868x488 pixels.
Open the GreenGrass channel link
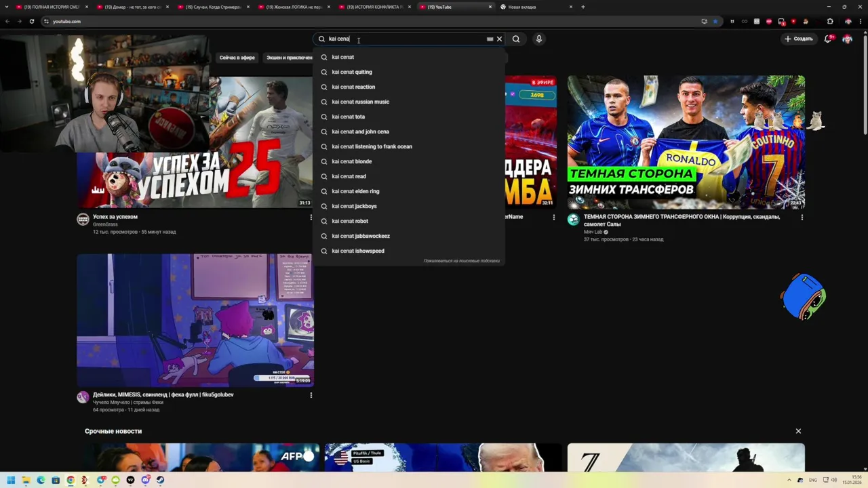(x=105, y=224)
